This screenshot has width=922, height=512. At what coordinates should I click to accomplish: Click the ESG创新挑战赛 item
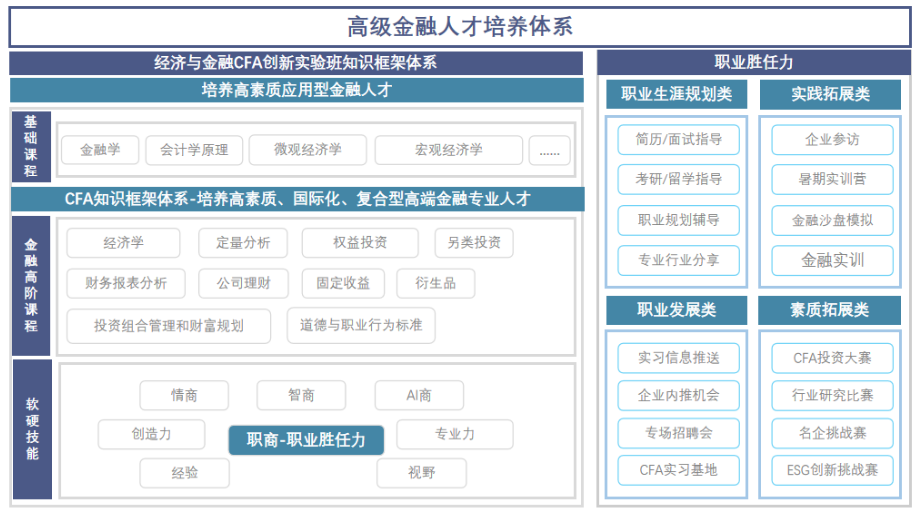tap(832, 469)
